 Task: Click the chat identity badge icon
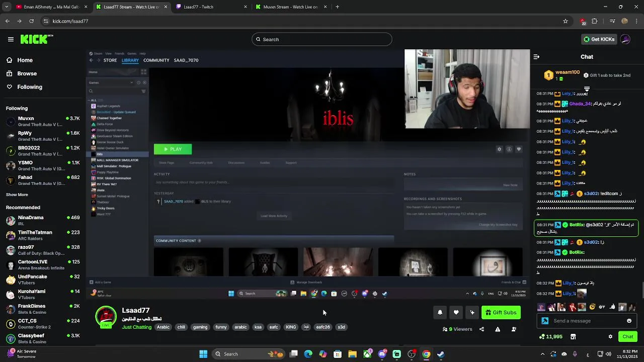(x=545, y=321)
